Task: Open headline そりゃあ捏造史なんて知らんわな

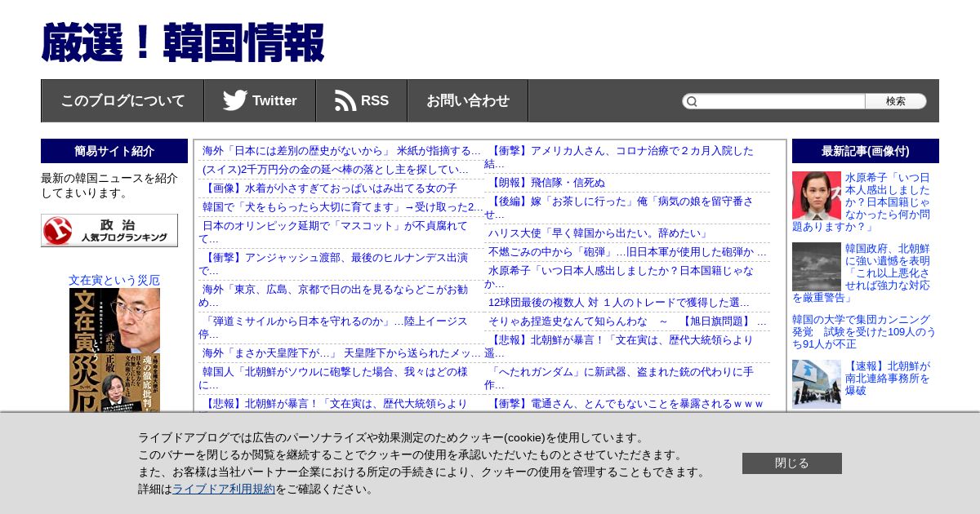Action: point(627,321)
